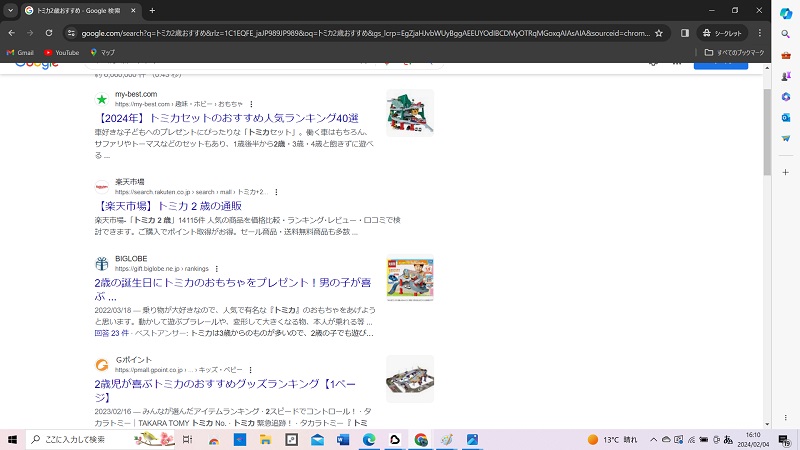Close the トミカ2歳おすすめ tab
The image size is (800, 450).
tap(133, 10)
